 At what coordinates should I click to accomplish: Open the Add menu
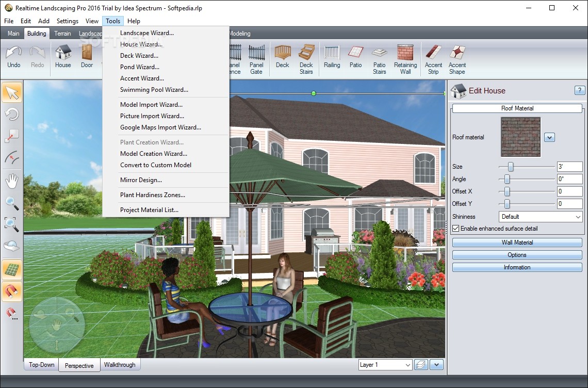click(44, 21)
